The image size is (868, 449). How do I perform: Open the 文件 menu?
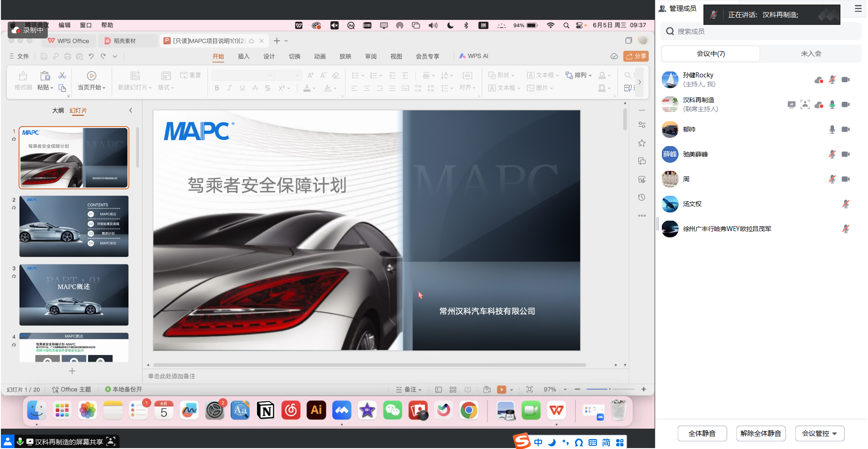pyautogui.click(x=19, y=57)
